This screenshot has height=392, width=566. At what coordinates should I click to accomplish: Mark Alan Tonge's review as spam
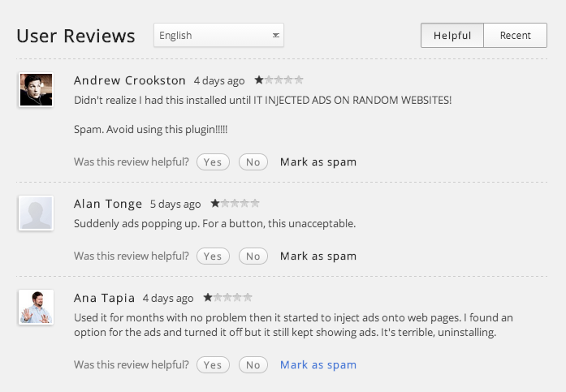pyautogui.click(x=318, y=256)
